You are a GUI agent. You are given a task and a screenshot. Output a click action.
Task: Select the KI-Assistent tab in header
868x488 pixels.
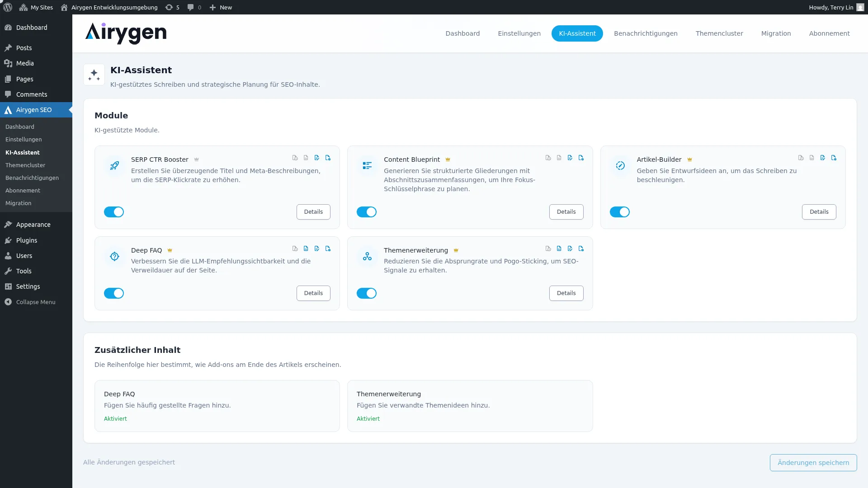[x=577, y=33]
